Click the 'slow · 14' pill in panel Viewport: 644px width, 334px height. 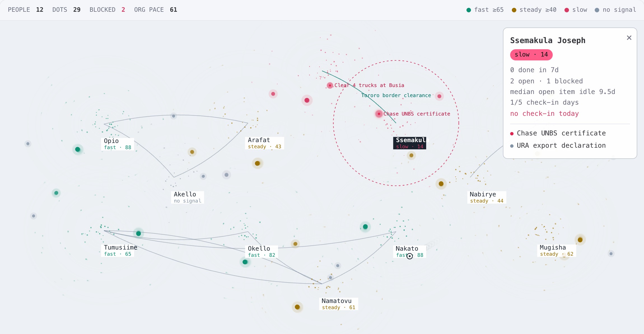pos(531,55)
